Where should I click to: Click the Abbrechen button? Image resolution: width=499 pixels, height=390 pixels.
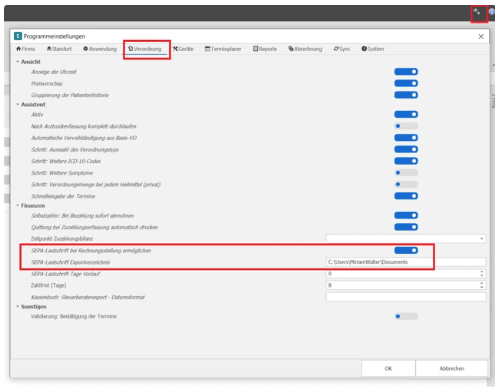(452, 368)
